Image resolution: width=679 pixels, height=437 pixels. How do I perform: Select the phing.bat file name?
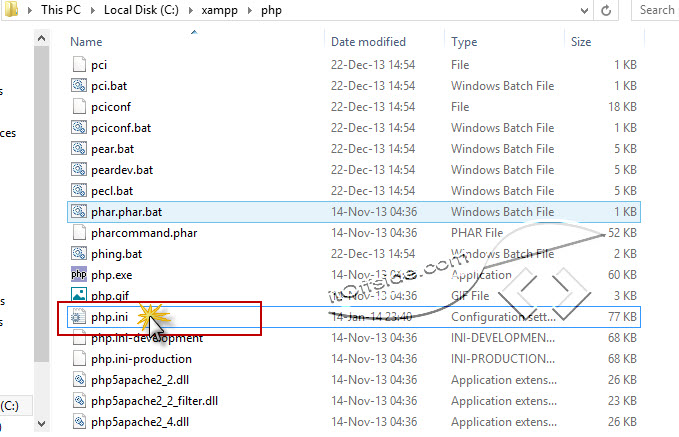click(x=116, y=254)
